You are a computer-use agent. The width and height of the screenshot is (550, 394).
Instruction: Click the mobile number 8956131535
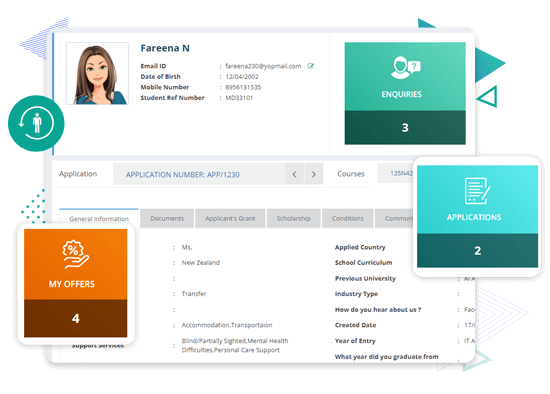tap(243, 87)
